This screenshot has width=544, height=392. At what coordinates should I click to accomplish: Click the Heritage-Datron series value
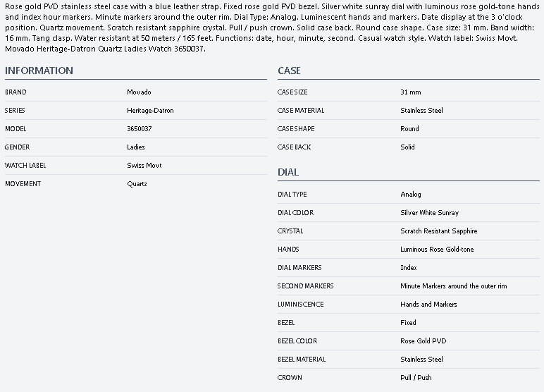tap(150, 111)
